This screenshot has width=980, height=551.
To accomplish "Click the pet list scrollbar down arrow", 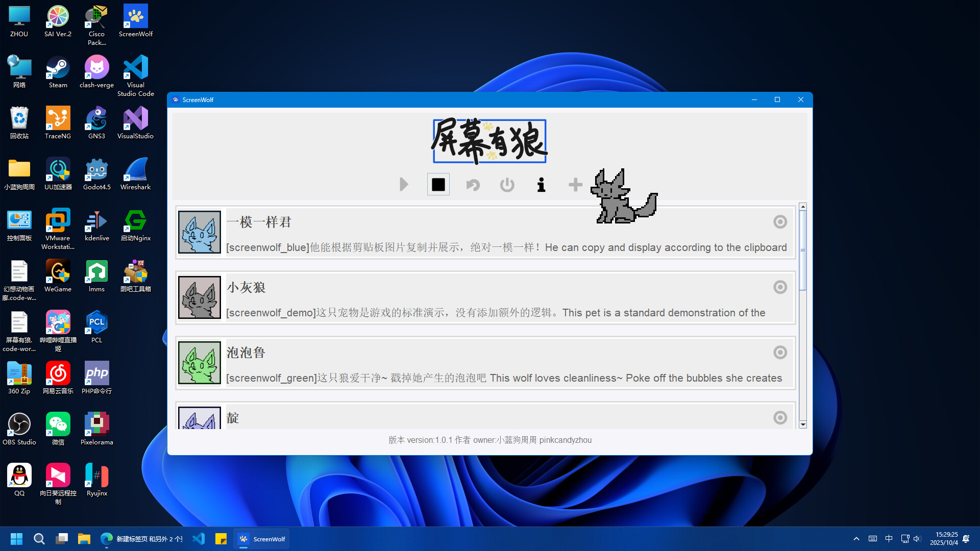I will point(803,424).
